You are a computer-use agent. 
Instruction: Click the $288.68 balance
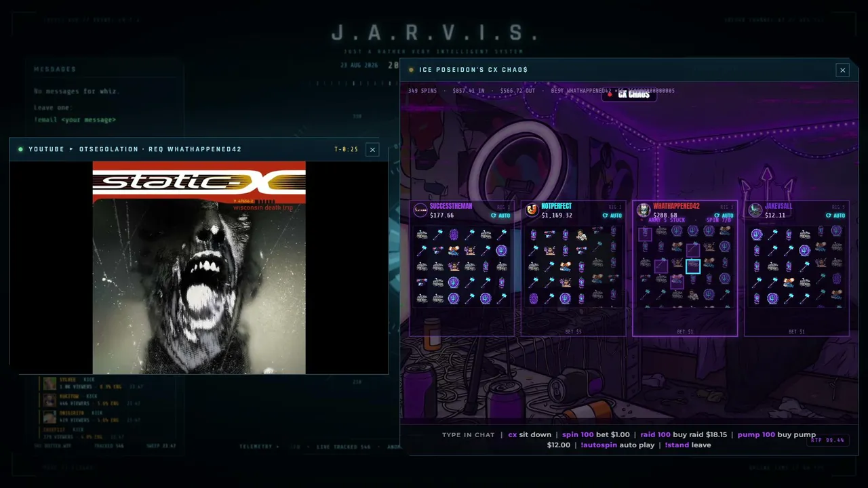click(x=666, y=216)
